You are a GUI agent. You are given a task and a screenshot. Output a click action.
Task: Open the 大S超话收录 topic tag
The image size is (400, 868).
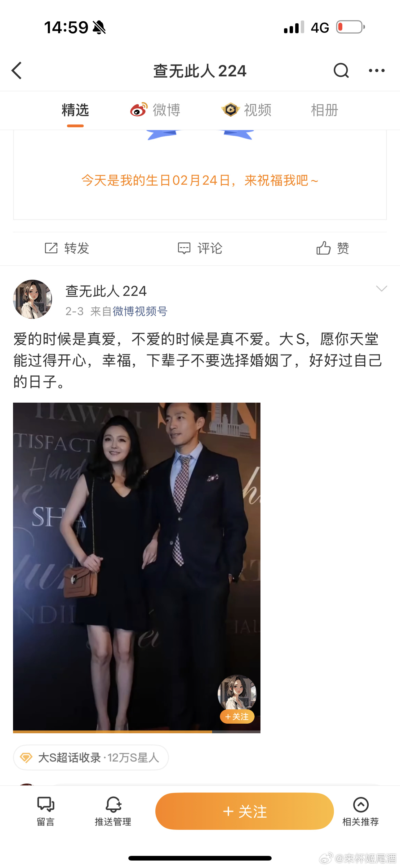point(91,757)
